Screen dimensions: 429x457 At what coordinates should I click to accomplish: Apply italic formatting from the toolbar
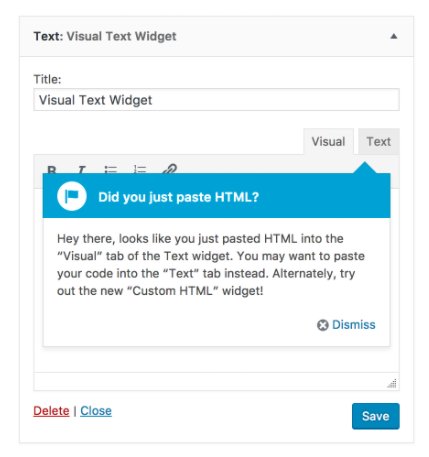point(81,169)
